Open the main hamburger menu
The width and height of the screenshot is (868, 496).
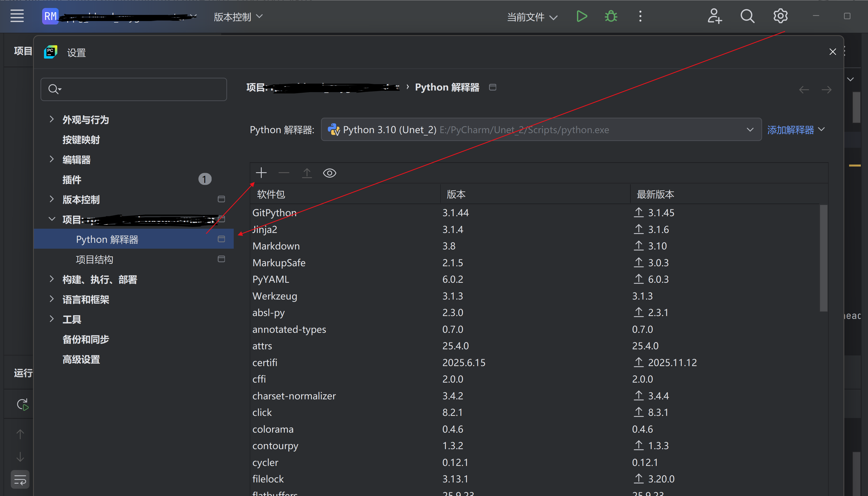17,16
